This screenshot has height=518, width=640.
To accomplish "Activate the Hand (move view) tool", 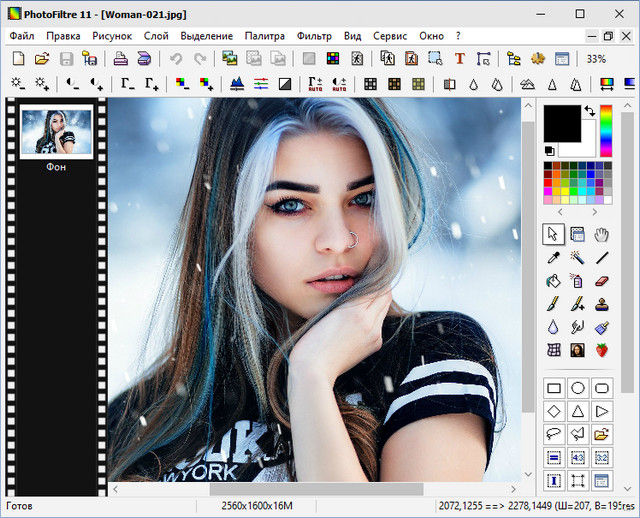I will coord(602,234).
